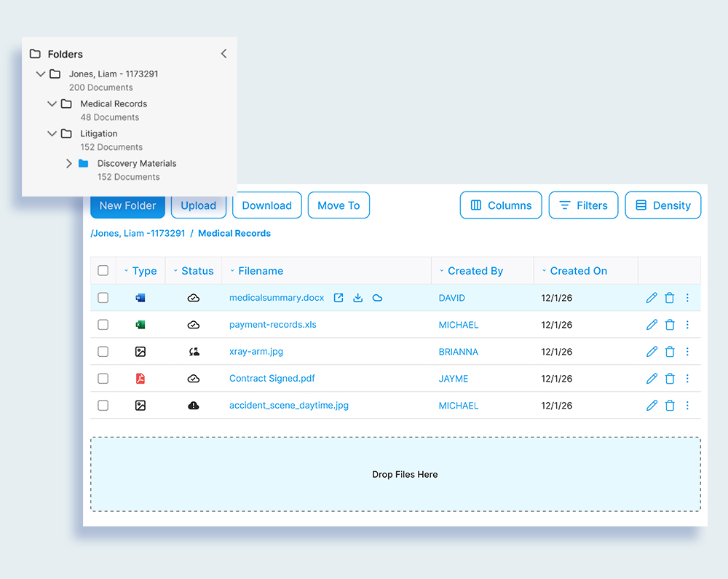Screen dimensions: 728x579
Task: Go to Jones, Liam breadcrumb link
Action: (x=137, y=234)
